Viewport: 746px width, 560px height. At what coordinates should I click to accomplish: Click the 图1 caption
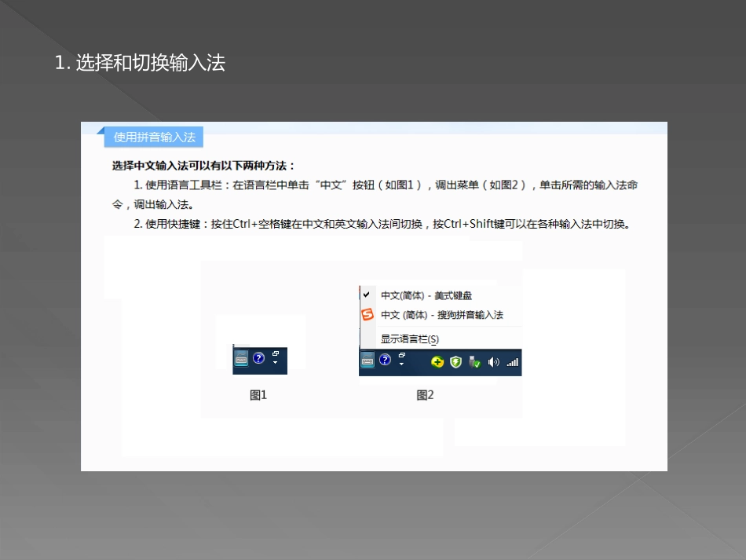point(258,395)
